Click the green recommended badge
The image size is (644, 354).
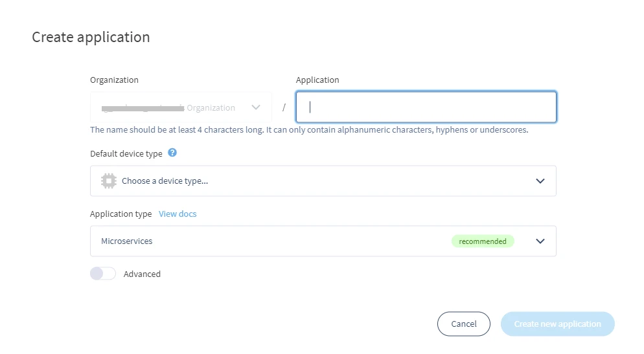pyautogui.click(x=483, y=241)
